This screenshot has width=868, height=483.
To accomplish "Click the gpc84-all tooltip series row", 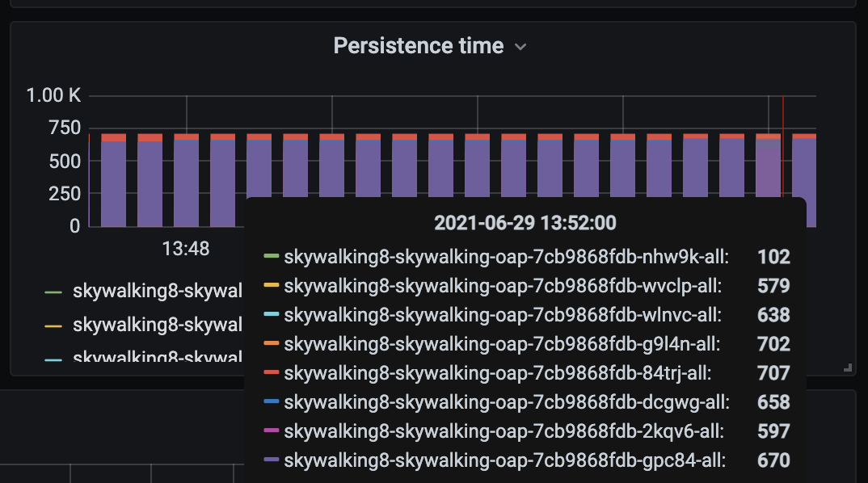I will tap(527, 460).
